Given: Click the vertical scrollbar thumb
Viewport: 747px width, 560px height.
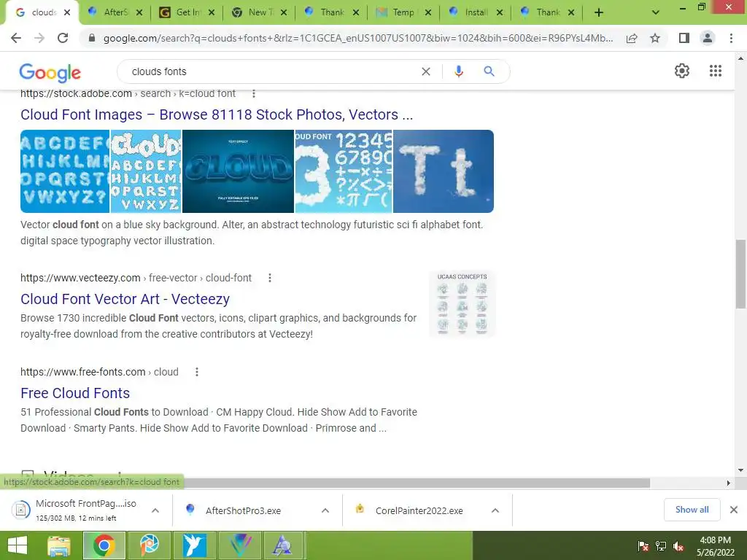Looking at the screenshot, I should coord(740,274).
